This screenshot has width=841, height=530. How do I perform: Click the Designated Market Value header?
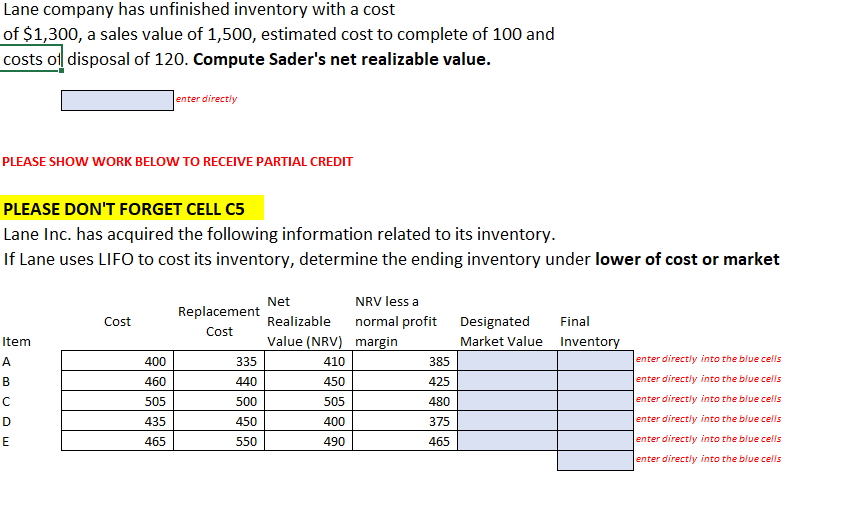point(501,331)
